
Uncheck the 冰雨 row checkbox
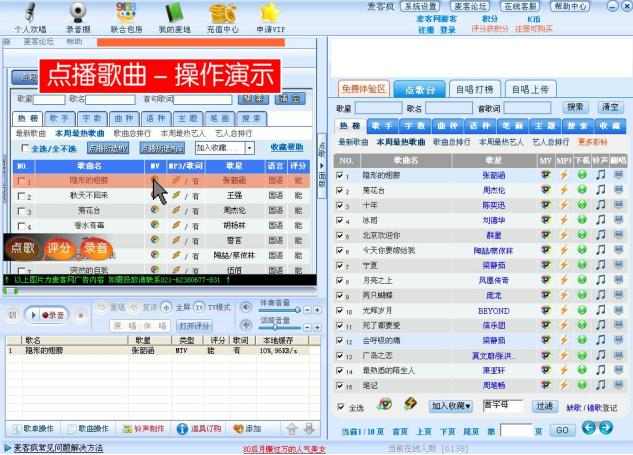340,220
